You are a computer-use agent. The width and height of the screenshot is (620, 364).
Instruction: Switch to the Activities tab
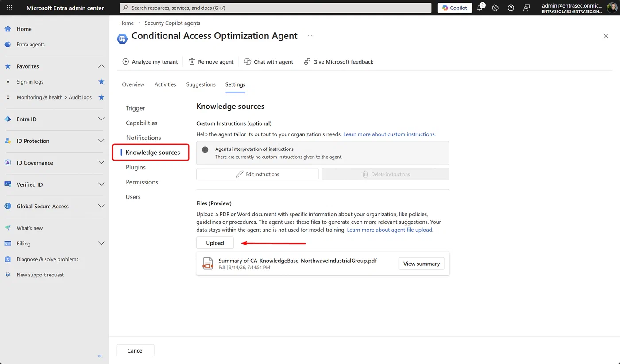click(x=165, y=84)
